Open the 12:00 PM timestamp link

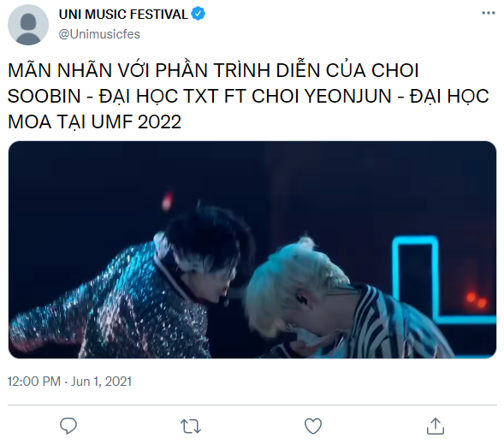click(x=34, y=382)
